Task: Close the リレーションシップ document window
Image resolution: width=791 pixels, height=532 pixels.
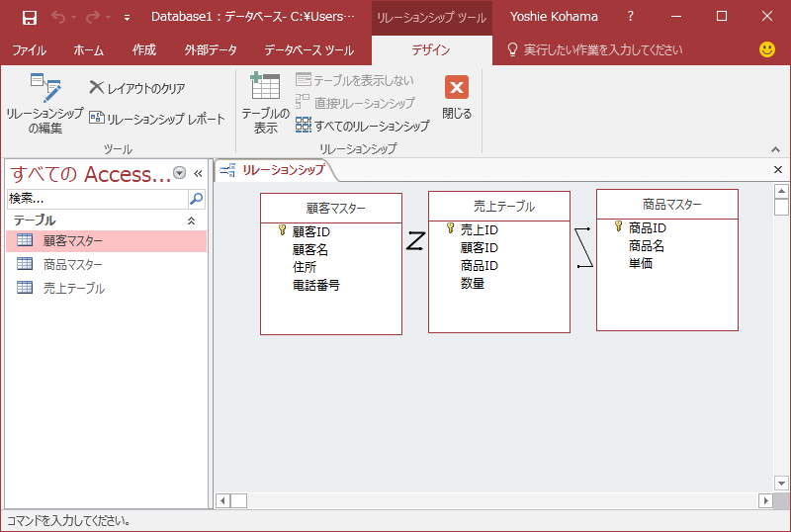Action: pyautogui.click(x=778, y=170)
